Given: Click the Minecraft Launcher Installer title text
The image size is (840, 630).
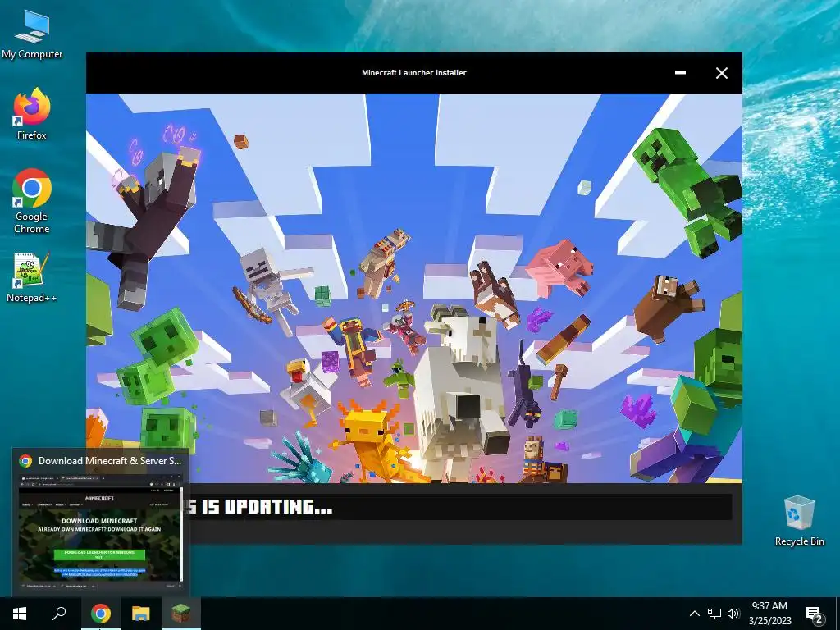Looking at the screenshot, I should (x=414, y=73).
